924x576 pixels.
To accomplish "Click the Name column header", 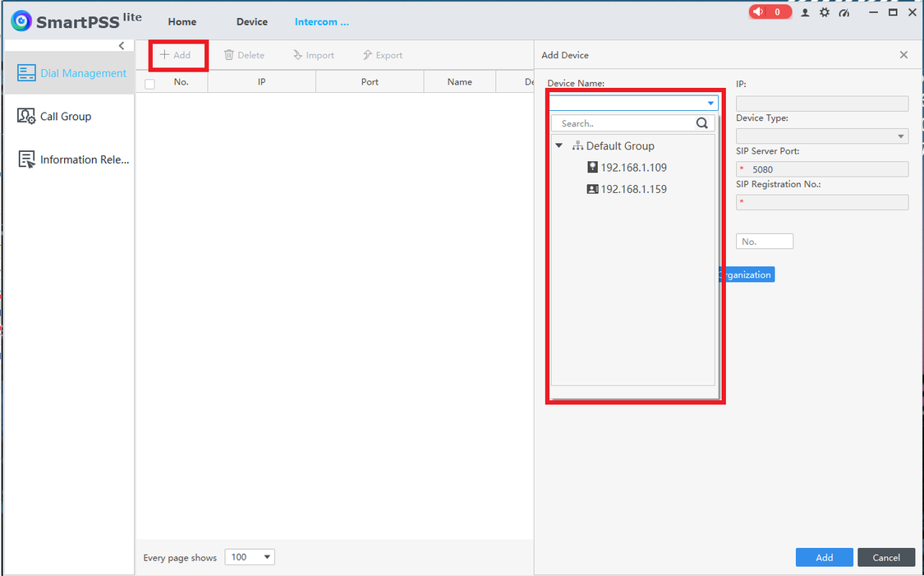I will pos(460,82).
